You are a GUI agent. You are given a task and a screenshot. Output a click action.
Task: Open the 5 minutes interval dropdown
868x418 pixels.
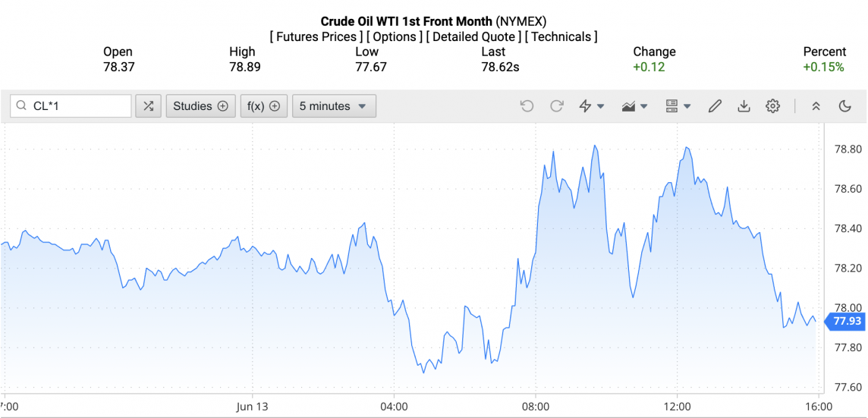click(x=334, y=106)
